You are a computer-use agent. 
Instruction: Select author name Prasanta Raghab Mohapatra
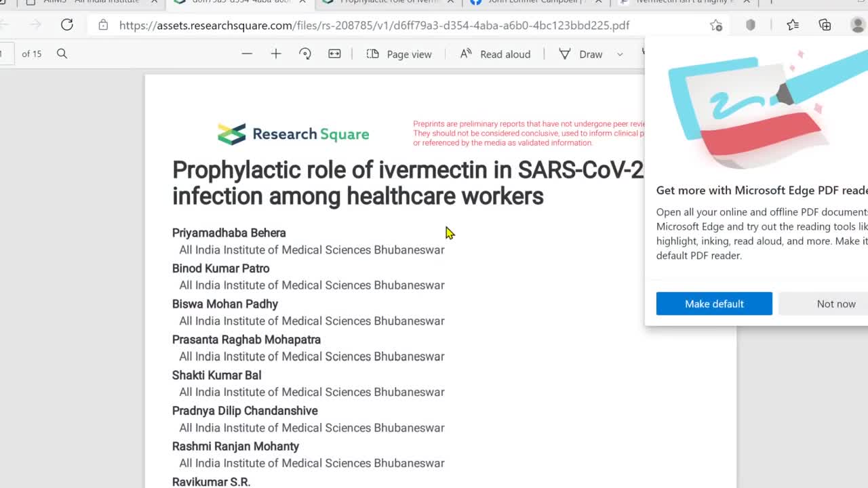point(246,340)
